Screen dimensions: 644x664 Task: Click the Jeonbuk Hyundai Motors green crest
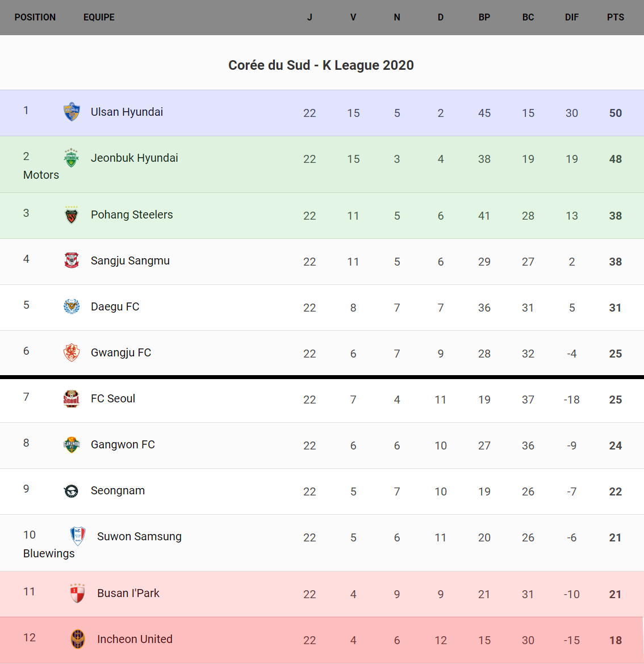(72, 158)
